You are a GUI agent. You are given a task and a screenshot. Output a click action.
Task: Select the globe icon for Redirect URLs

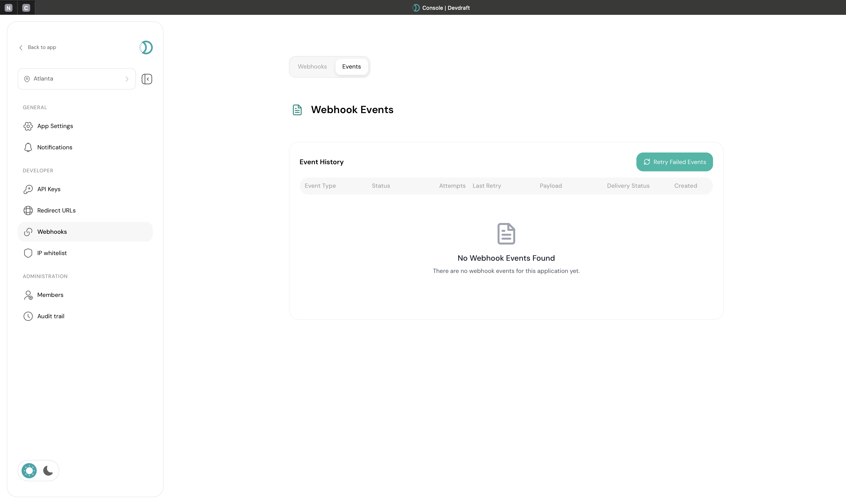pyautogui.click(x=28, y=211)
